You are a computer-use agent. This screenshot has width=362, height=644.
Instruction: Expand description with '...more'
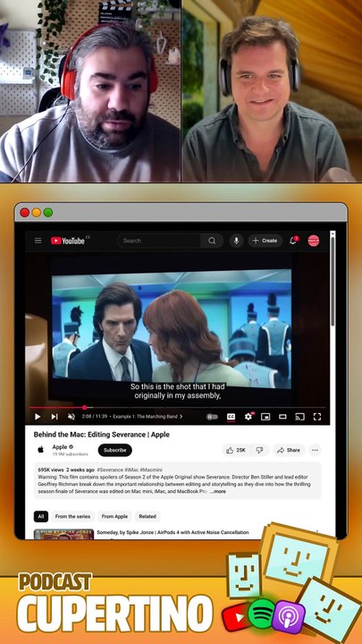(x=218, y=492)
